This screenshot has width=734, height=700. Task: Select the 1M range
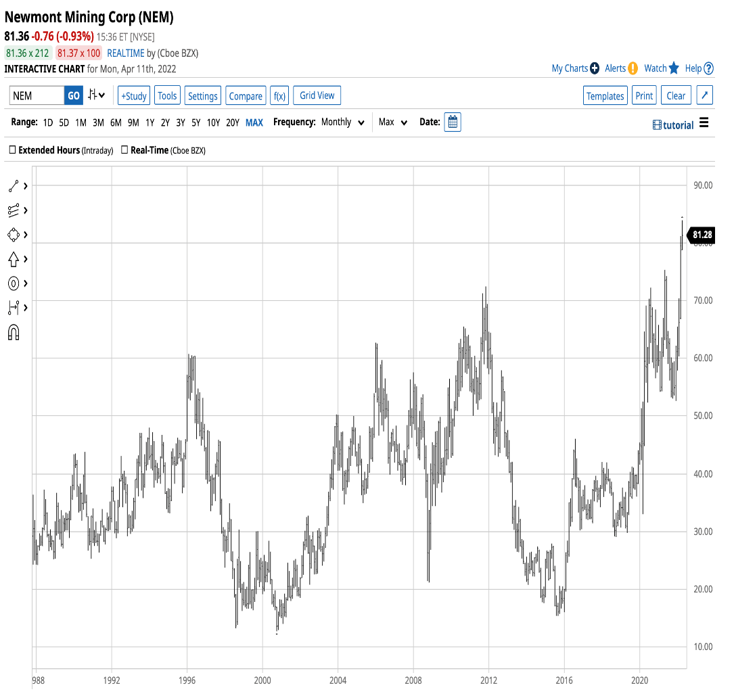pyautogui.click(x=81, y=122)
